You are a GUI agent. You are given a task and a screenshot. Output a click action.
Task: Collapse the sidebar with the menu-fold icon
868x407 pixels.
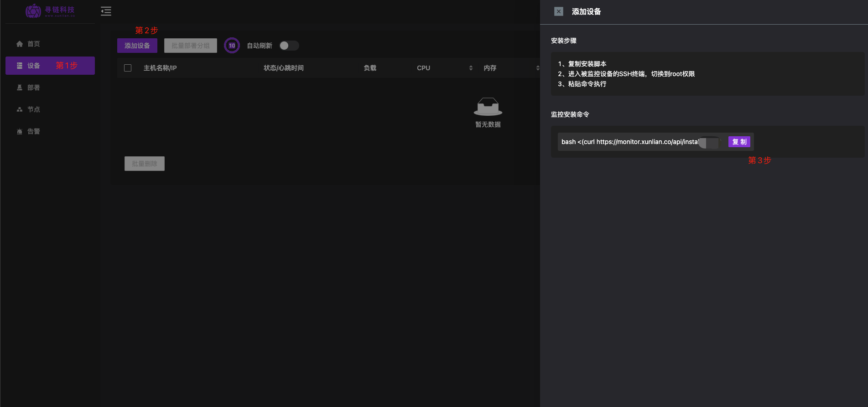pyautogui.click(x=106, y=11)
